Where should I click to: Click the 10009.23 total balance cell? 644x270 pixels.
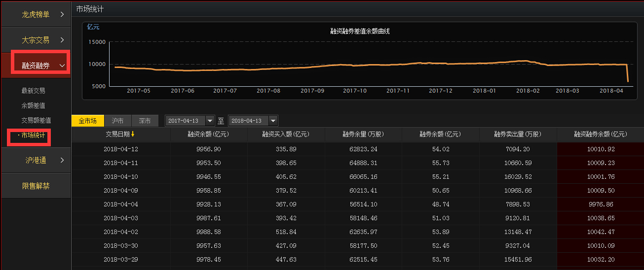coord(601,163)
